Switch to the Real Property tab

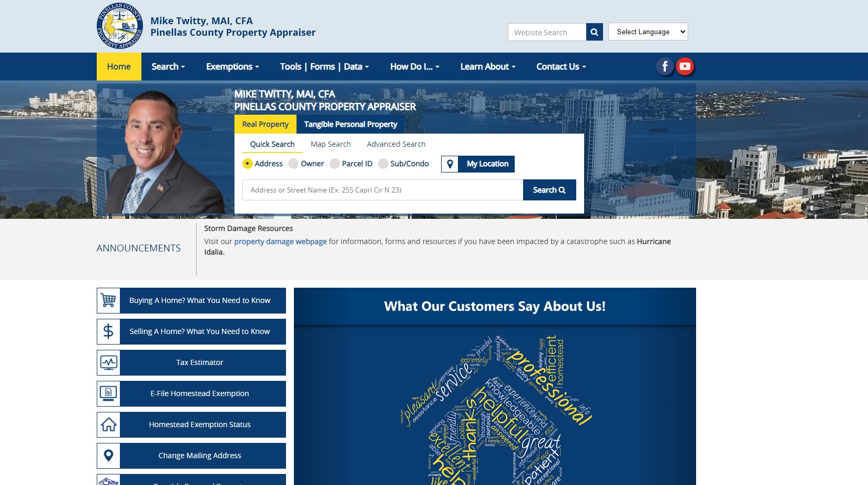(x=265, y=125)
